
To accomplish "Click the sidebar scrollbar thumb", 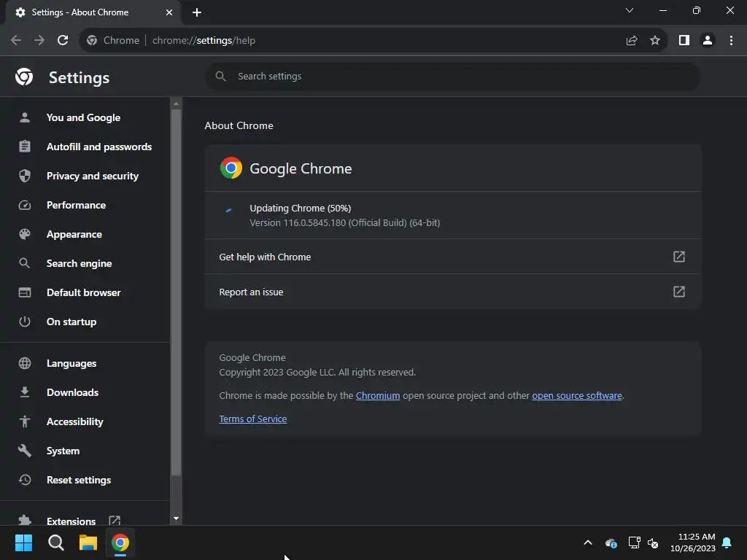I will pos(177,292).
